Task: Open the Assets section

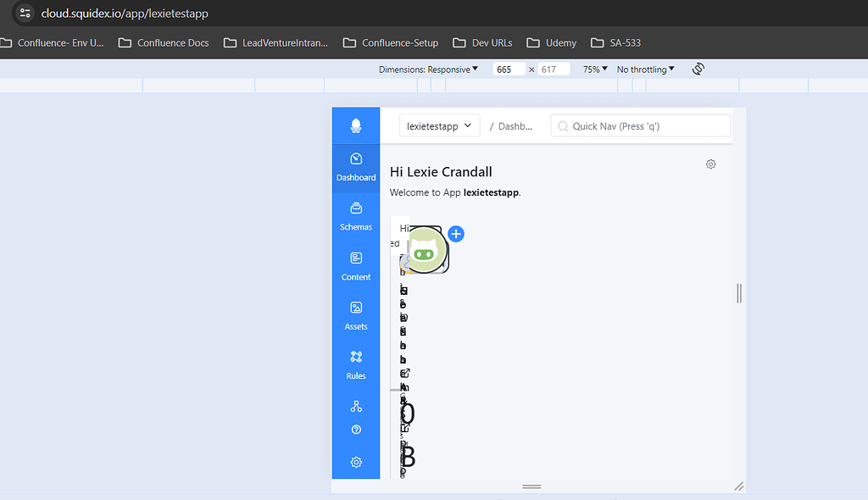Action: click(355, 314)
